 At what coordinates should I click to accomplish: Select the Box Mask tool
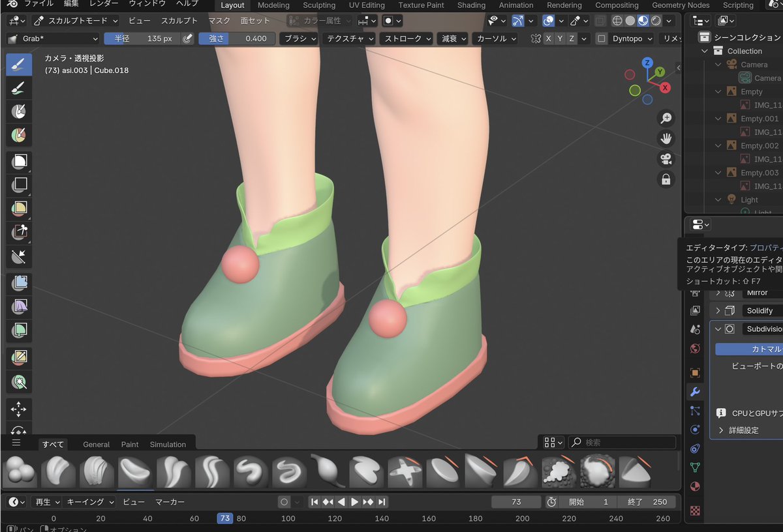point(19,161)
